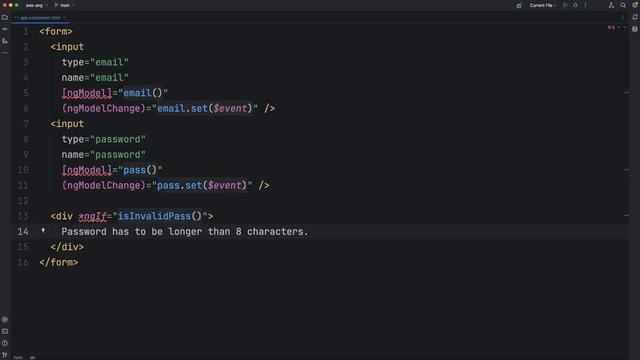Click the Debug bug icon in the toolbar
The height and width of the screenshot is (360, 640).
coord(576,5)
